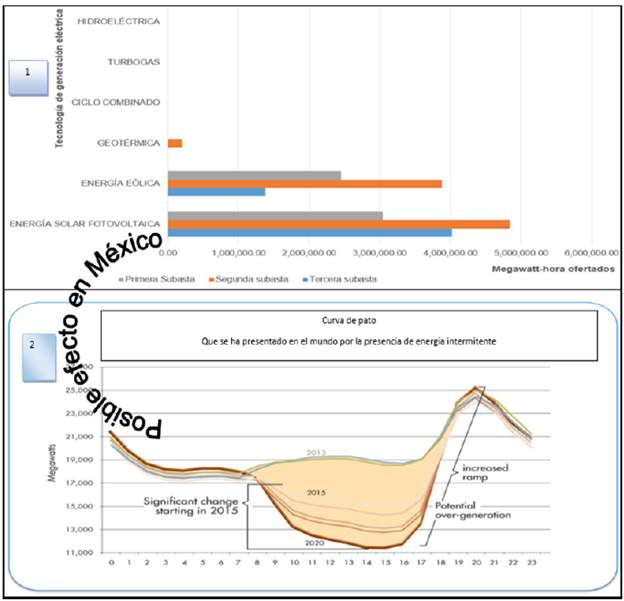Click the blue Energía Eólica bar
The width and height of the screenshot is (624, 601).
(x=216, y=191)
